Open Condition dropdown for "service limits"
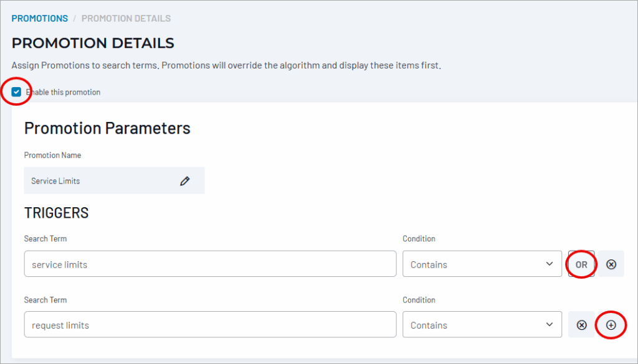 [x=482, y=264]
